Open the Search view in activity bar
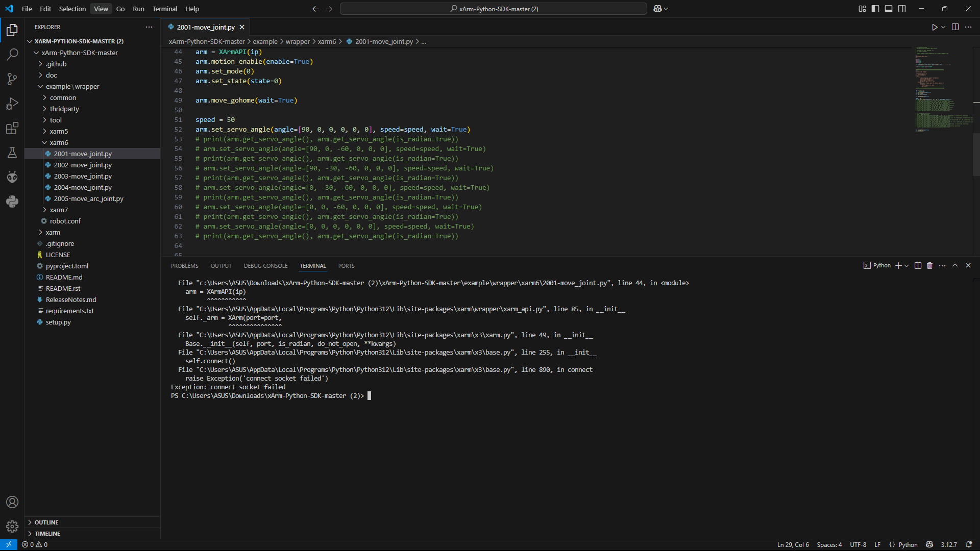The image size is (980, 551). click(x=12, y=55)
